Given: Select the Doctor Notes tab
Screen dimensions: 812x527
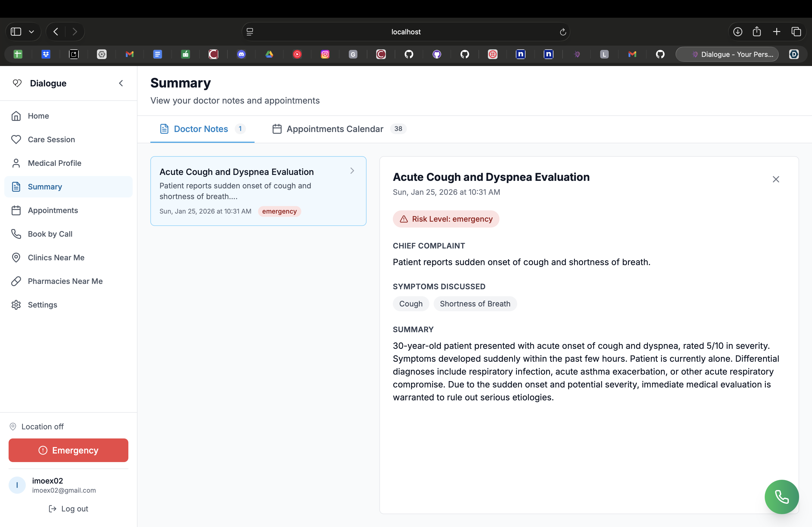Looking at the screenshot, I should click(201, 129).
